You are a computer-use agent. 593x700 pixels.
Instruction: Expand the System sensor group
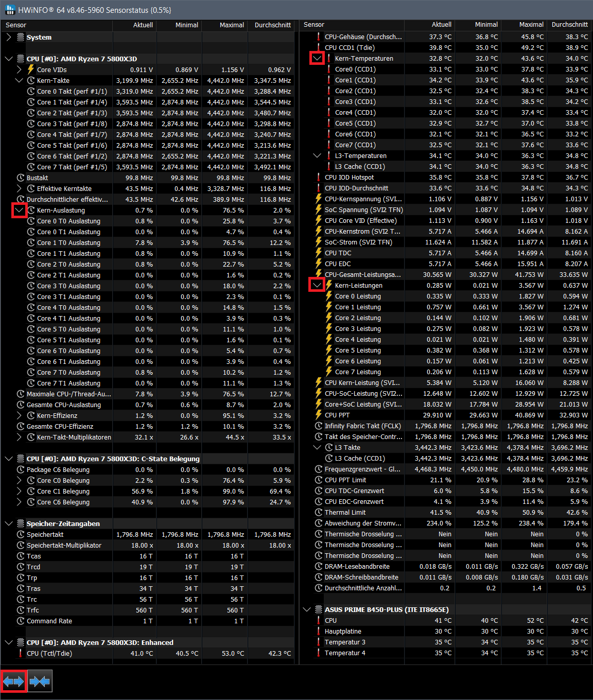pos(9,37)
